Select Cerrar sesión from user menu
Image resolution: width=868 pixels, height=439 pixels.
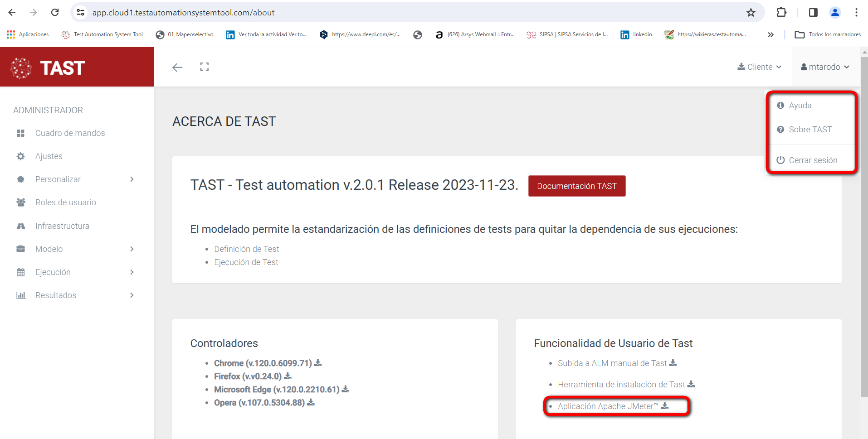(813, 160)
